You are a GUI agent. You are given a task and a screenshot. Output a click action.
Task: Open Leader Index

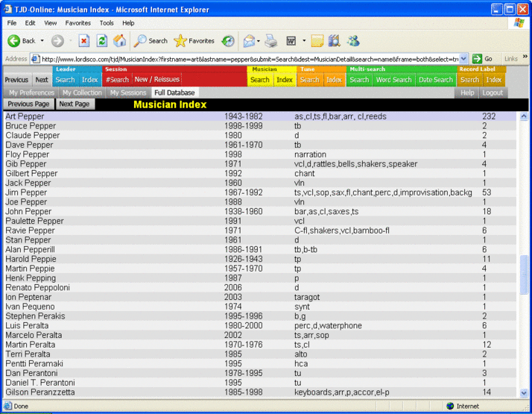[90, 80]
